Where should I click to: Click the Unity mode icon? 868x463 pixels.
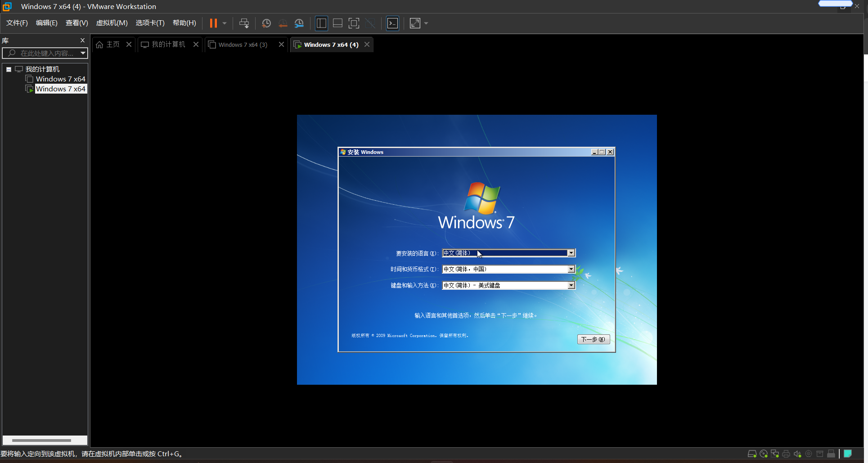pyautogui.click(x=370, y=23)
